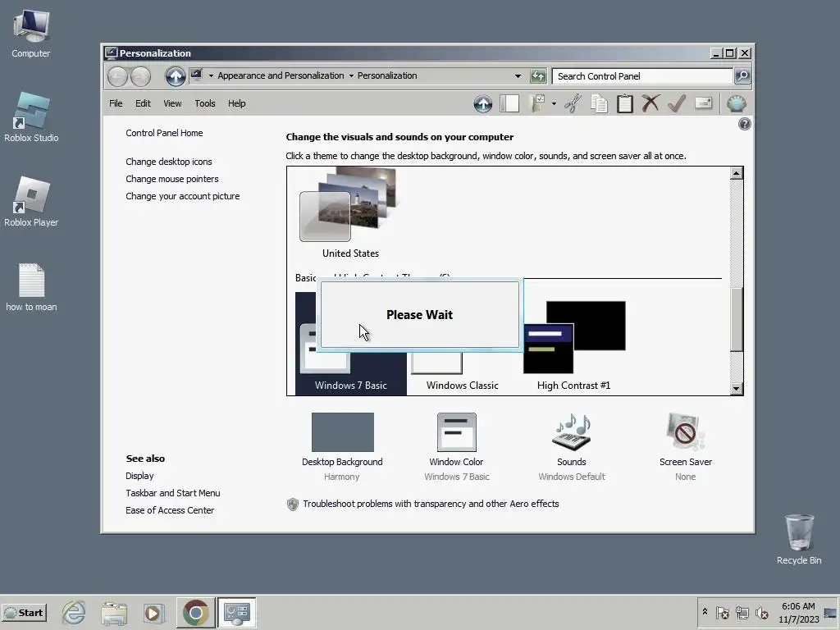Click the green Refresh button

538,76
